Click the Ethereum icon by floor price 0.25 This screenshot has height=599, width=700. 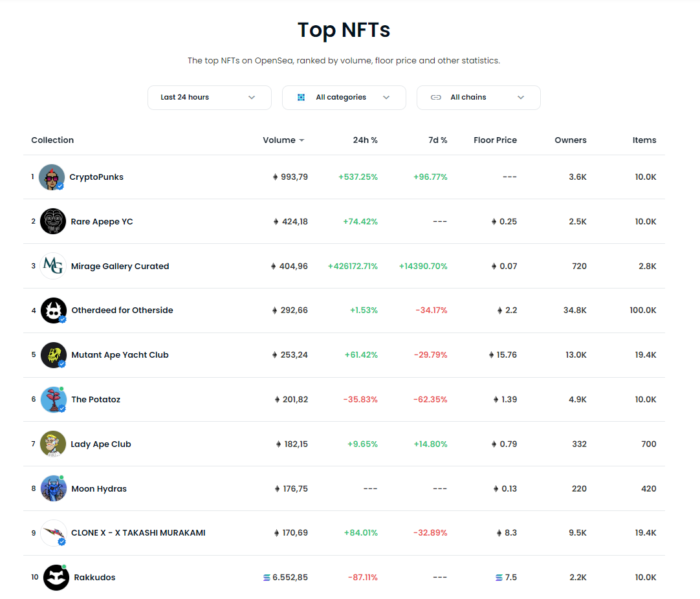494,222
